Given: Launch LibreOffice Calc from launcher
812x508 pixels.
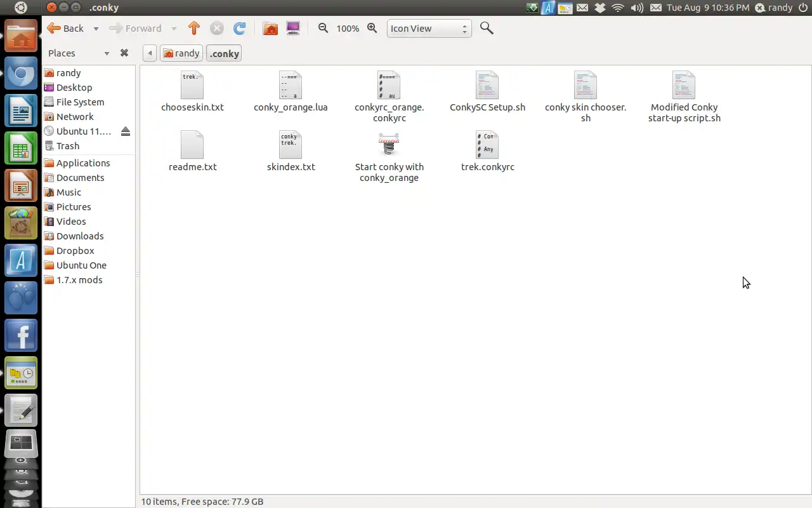Looking at the screenshot, I should tap(21, 149).
